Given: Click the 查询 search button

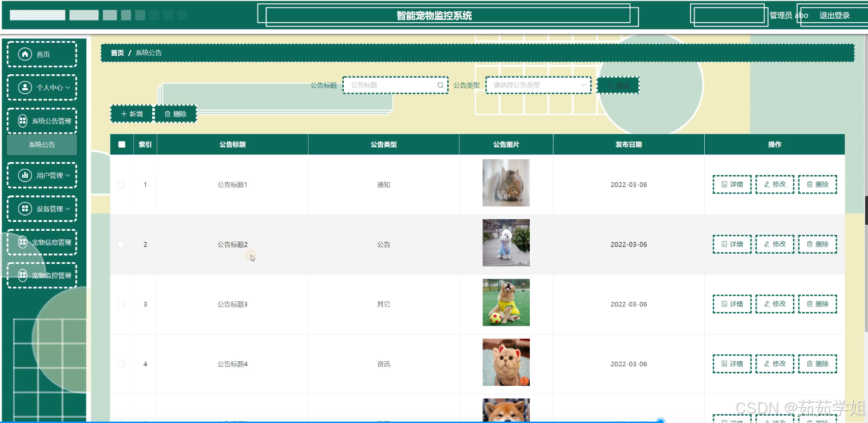Looking at the screenshot, I should (x=618, y=85).
